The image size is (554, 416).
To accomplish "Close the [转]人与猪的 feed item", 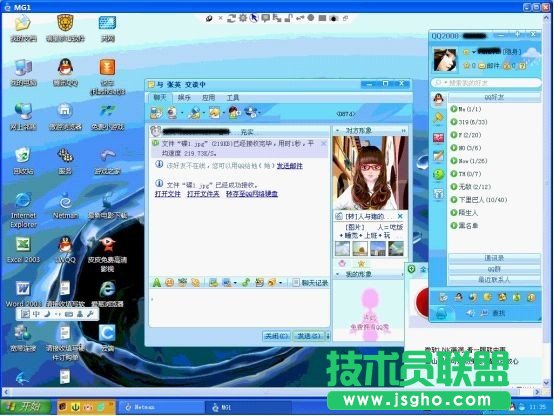I will point(400,216).
